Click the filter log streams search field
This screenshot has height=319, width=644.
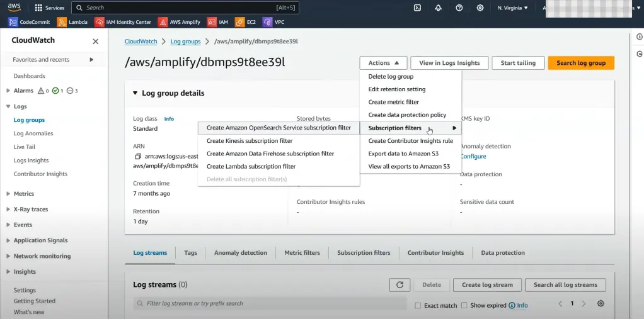pyautogui.click(x=271, y=304)
